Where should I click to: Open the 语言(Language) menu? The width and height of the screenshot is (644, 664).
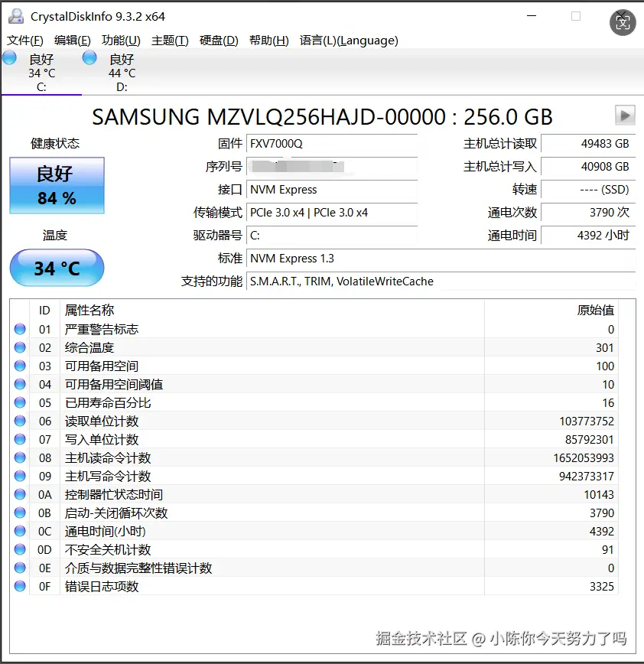point(349,41)
